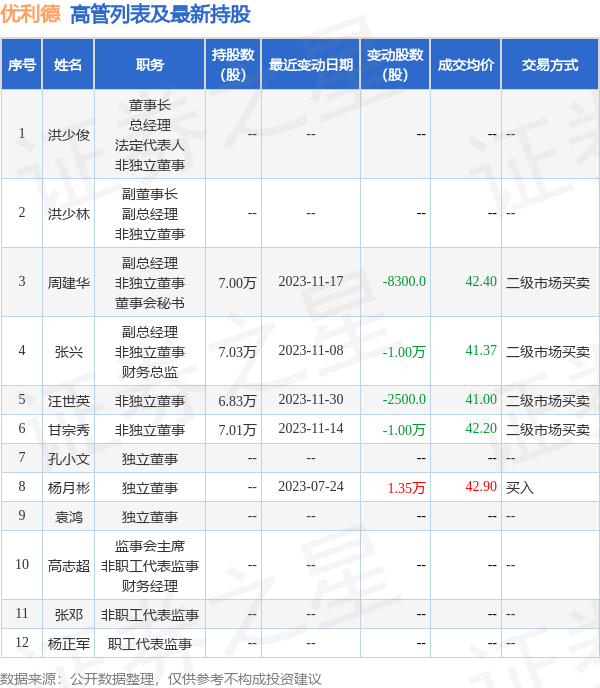Screen dimensions: 600x688
Task: Click the name 高志超
Action: pos(69,566)
